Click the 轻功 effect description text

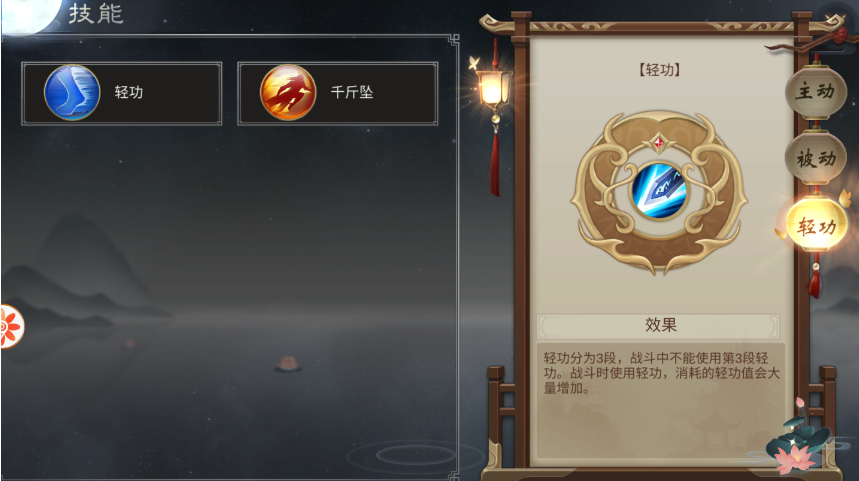coord(661,373)
